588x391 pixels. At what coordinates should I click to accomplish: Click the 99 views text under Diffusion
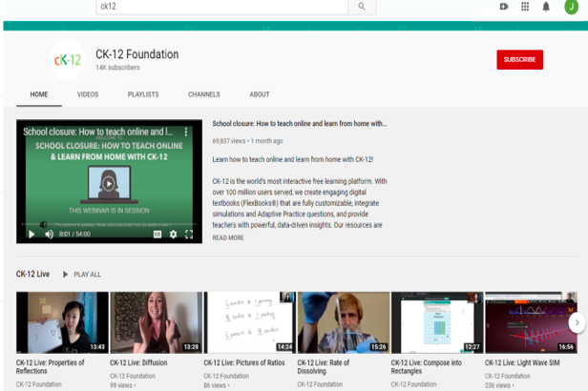121,385
